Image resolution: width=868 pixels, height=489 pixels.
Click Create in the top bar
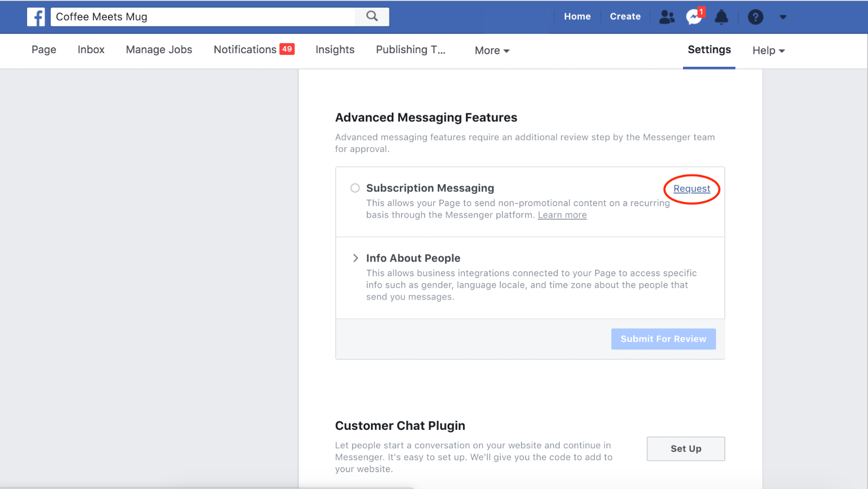(x=625, y=16)
